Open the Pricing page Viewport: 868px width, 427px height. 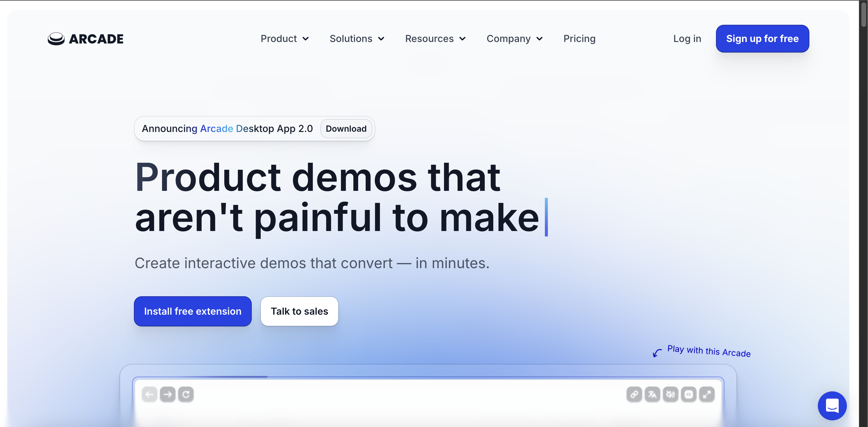tap(579, 39)
